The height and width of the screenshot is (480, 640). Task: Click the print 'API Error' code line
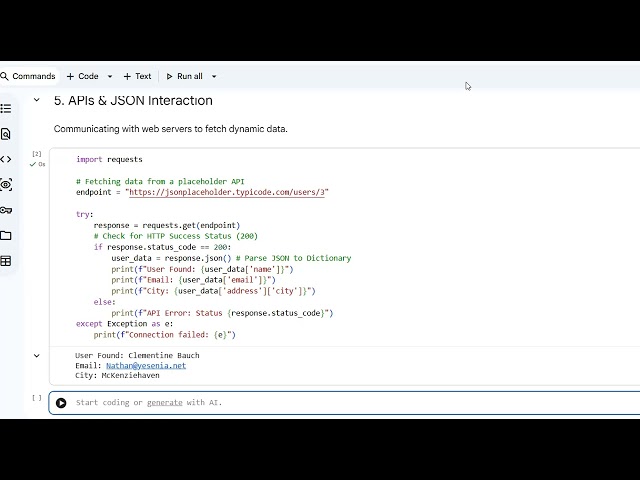[222, 313]
